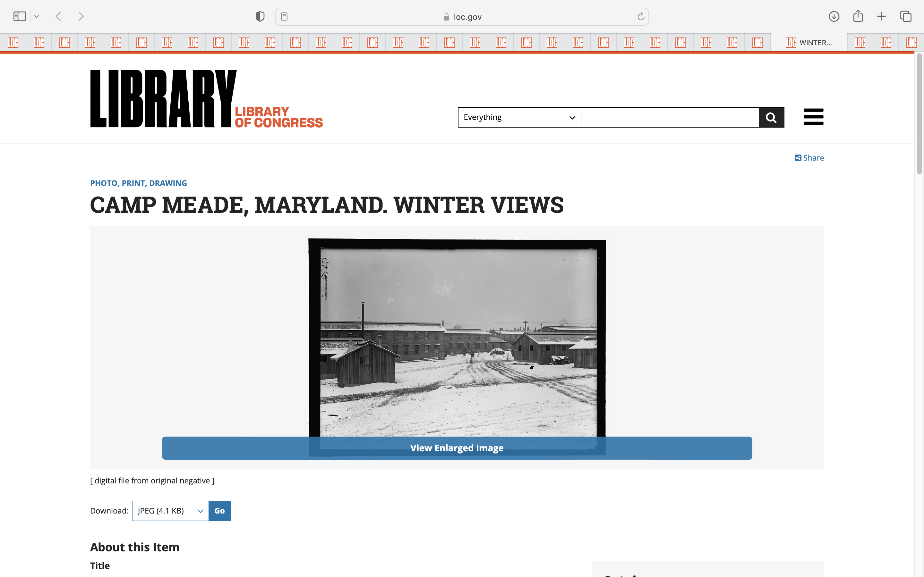This screenshot has height=577, width=924.
Task: Open the privacy report shield icon
Action: pyautogui.click(x=260, y=16)
